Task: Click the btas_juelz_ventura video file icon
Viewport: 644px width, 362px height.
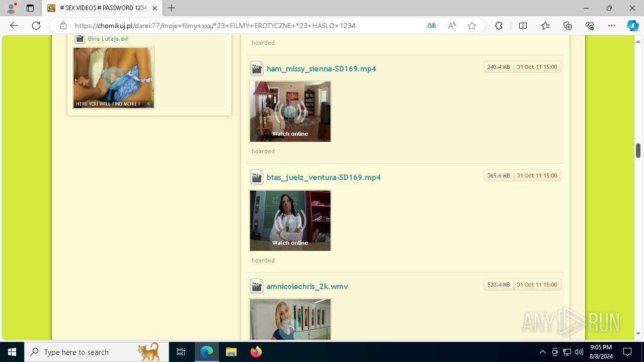Action: tap(257, 177)
